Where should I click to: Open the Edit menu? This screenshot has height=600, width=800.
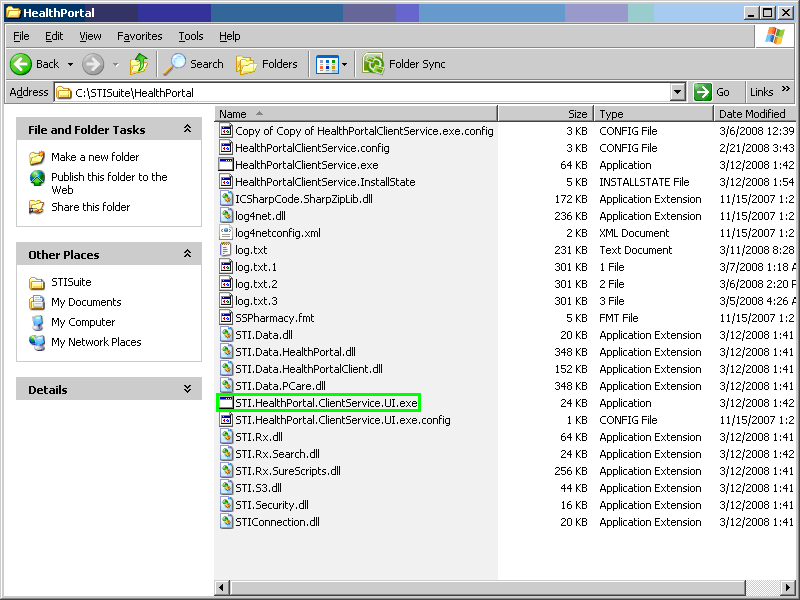[54, 36]
